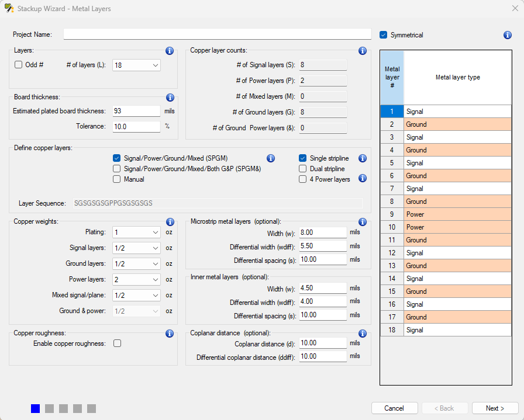This screenshot has width=524, height=420.
Task: Show info for the SPGM option
Action: pos(271,158)
